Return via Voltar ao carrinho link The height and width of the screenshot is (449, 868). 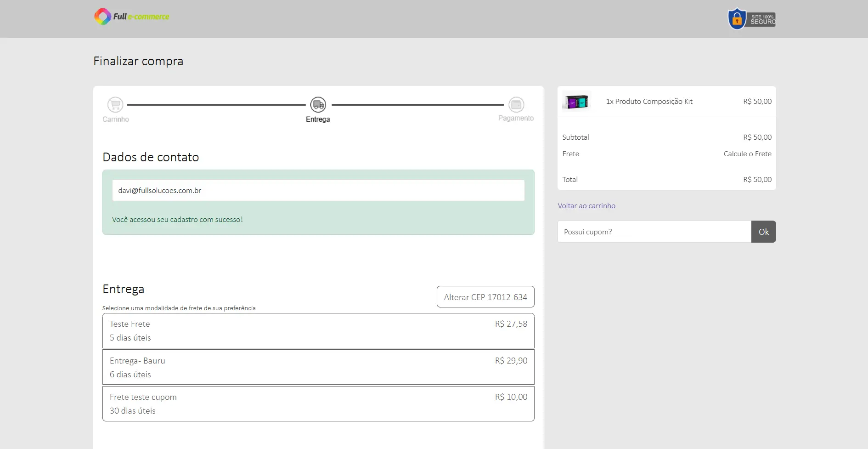click(586, 206)
